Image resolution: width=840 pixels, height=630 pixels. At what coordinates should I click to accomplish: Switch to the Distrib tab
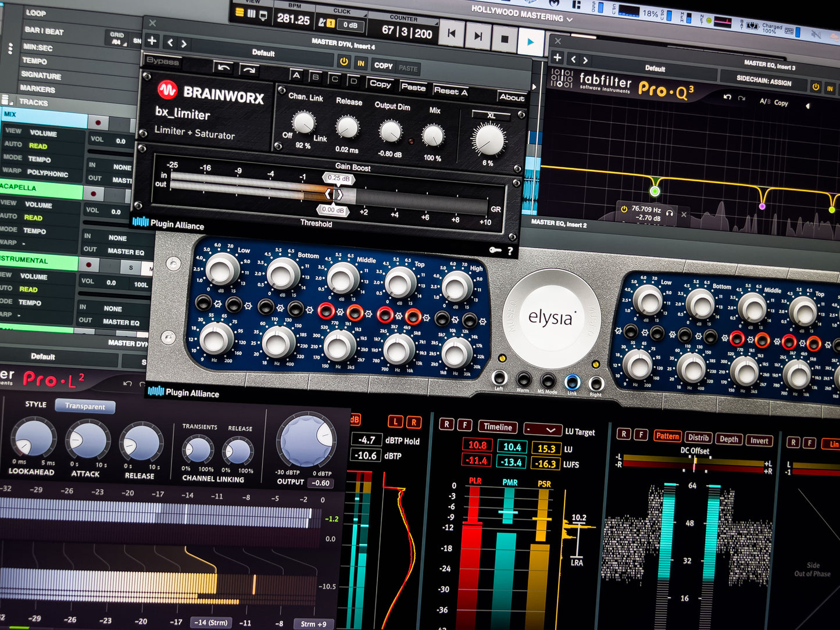[x=698, y=438]
